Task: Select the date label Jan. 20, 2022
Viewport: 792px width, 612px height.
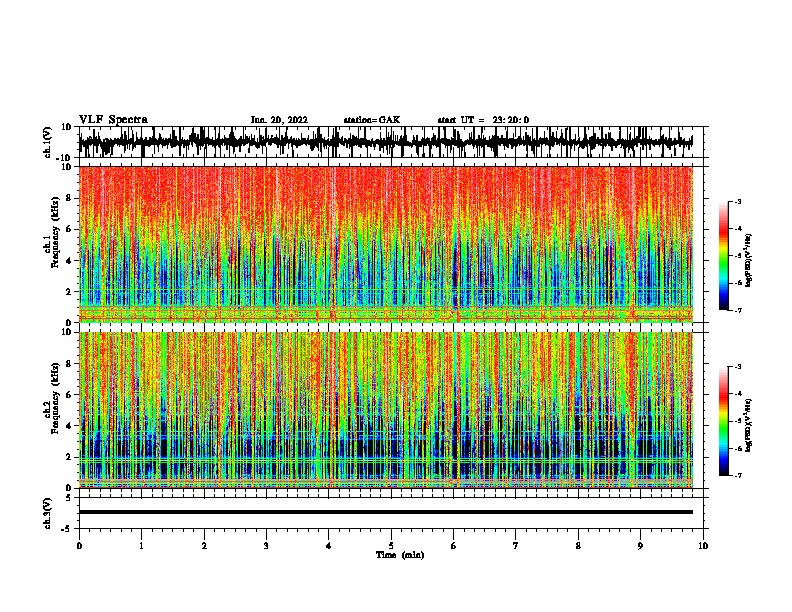Action: click(x=279, y=120)
